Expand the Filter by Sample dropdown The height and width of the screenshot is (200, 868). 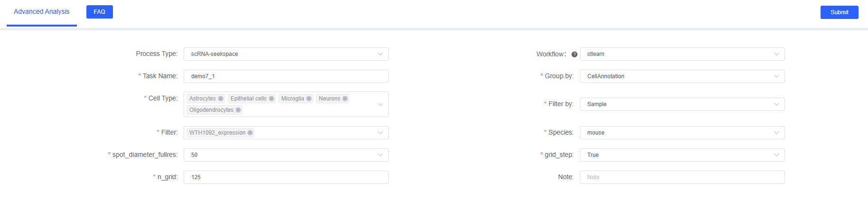[x=682, y=104]
